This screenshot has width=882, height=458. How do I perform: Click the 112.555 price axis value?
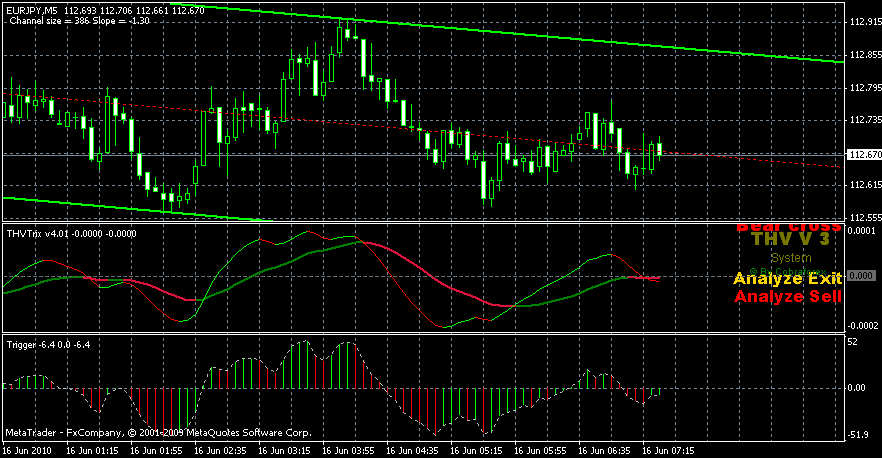coord(865,217)
